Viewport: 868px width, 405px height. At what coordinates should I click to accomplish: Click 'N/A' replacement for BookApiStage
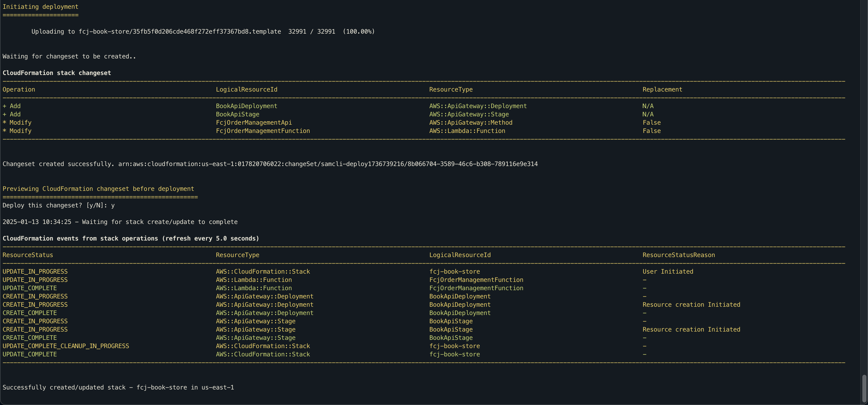648,114
